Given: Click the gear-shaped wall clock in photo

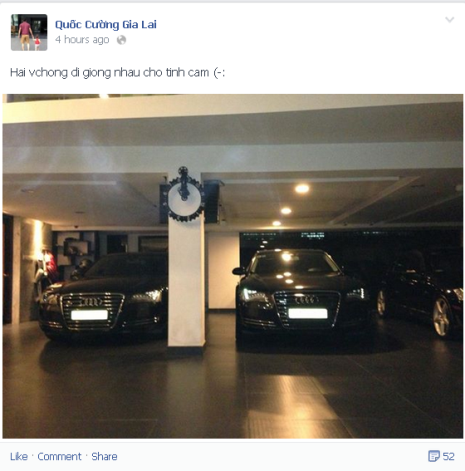Looking at the screenshot, I should tap(184, 194).
